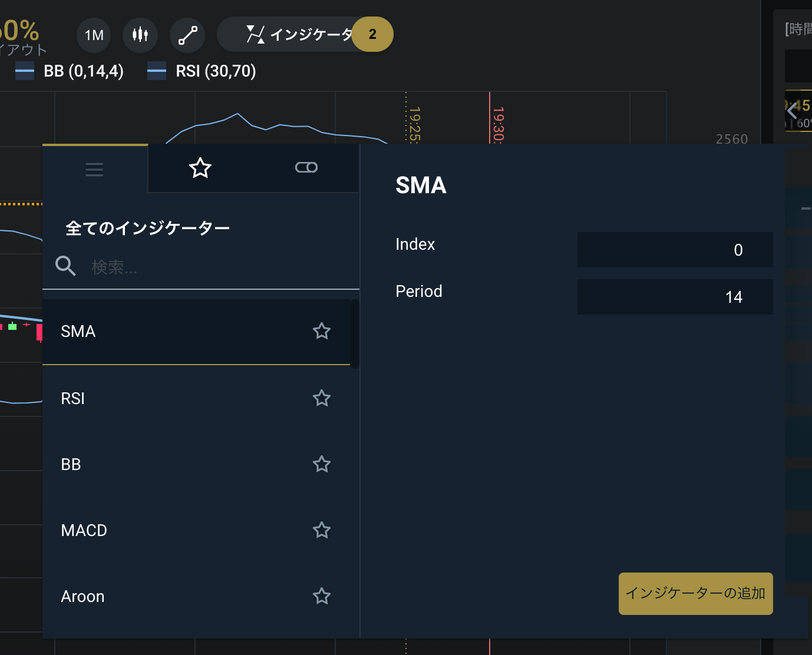812x655 pixels.
Task: Select RSI in the indicator list
Action: [73, 399]
